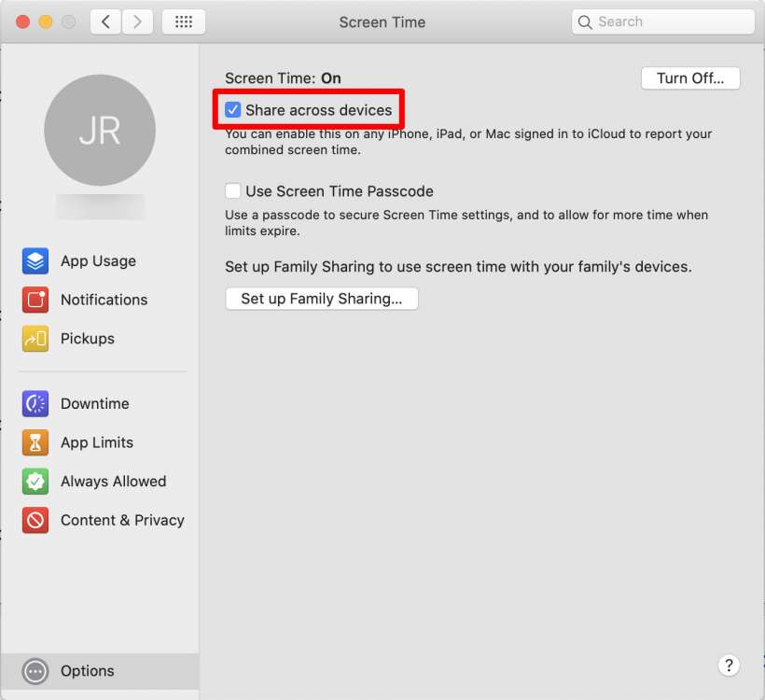Viewport: 765px width, 700px height.
Task: Minimize the window with the yellow button
Action: (46, 22)
